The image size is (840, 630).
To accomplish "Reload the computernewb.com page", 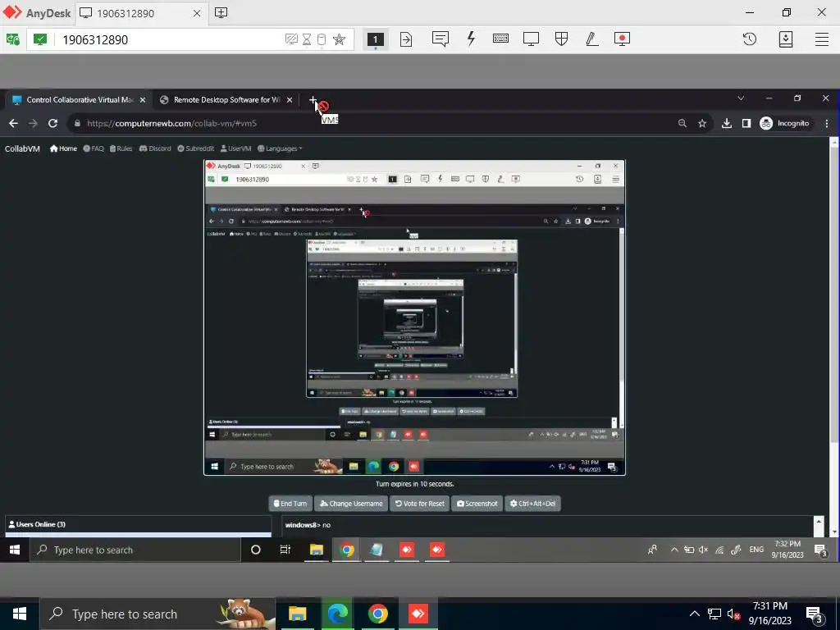I will (x=52, y=123).
